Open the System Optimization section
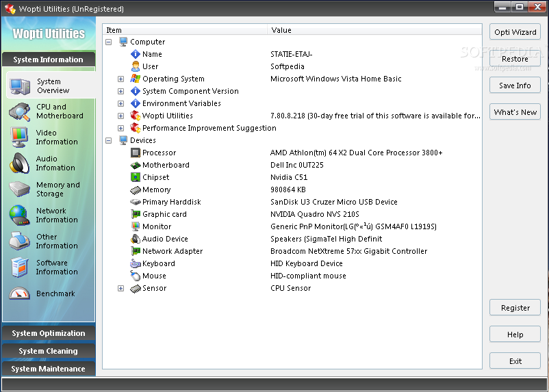Image resolution: width=549 pixels, height=392 pixels. tap(49, 333)
